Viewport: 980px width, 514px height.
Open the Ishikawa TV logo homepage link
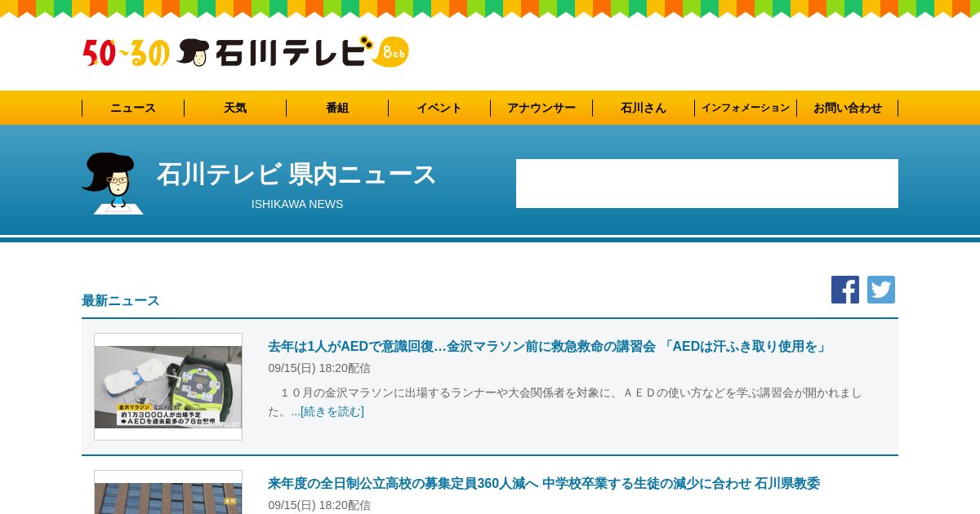[292, 52]
